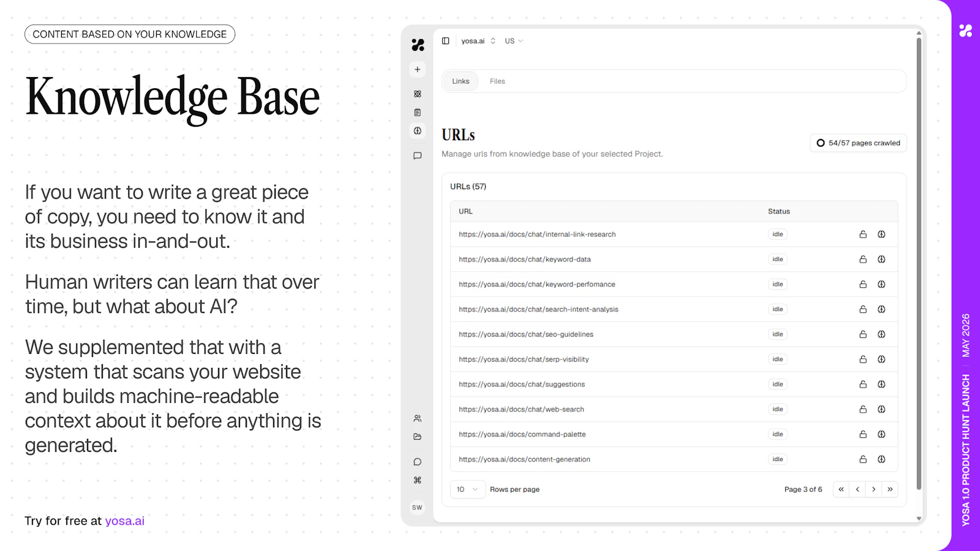Toggle the sidebar panel icon in the header
This screenshot has height=551, width=980.
point(445,41)
